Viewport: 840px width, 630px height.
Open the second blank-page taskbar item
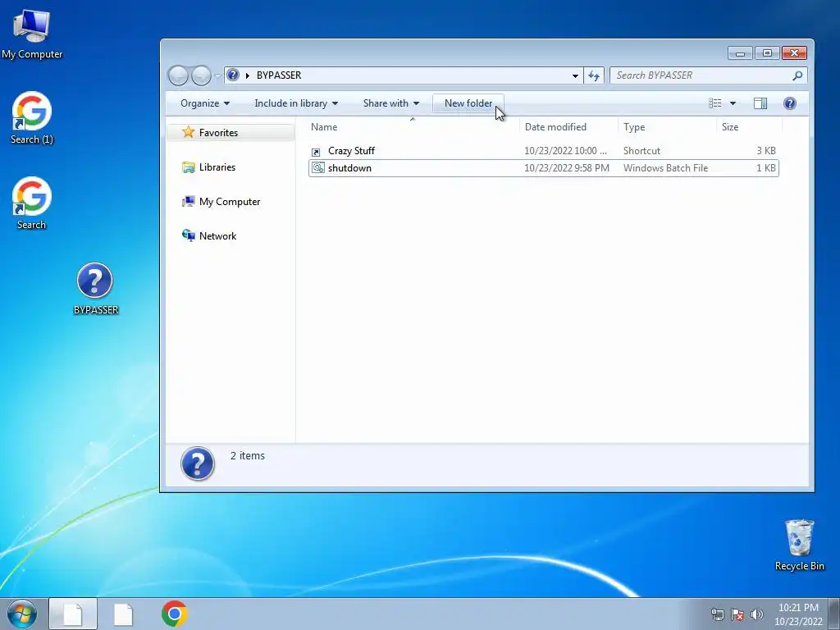[x=123, y=614]
